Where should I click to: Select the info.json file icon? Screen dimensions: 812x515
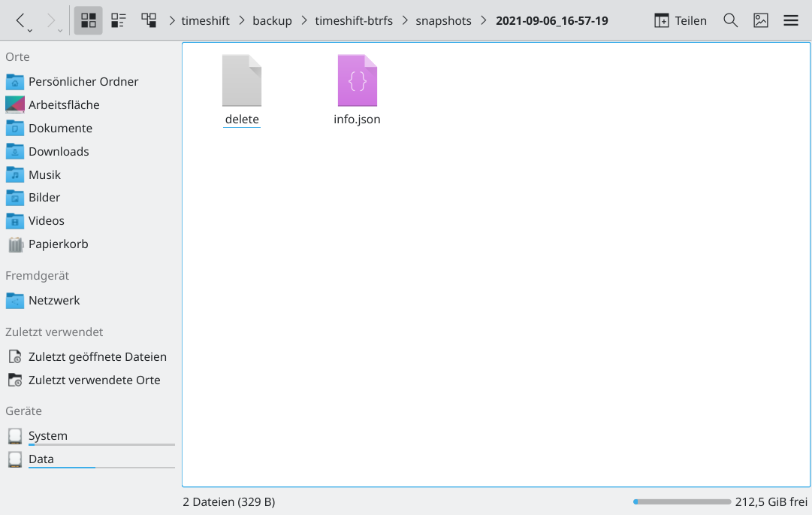pos(358,80)
